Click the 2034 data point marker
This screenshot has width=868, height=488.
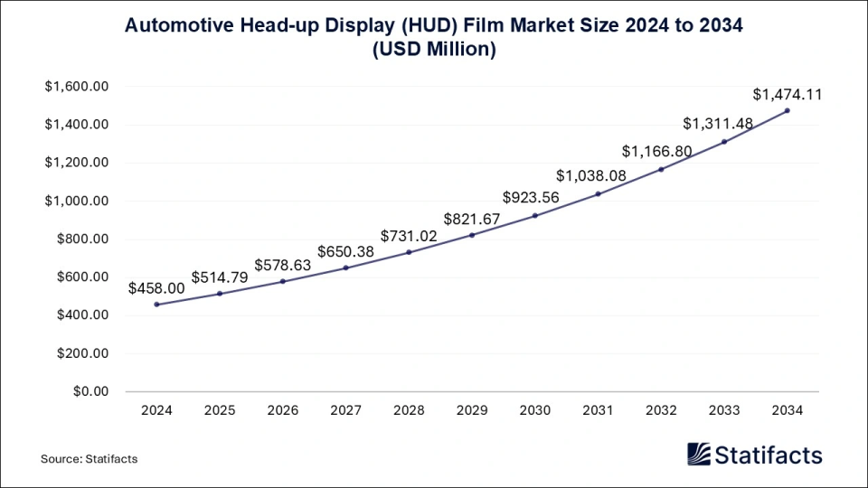788,110
